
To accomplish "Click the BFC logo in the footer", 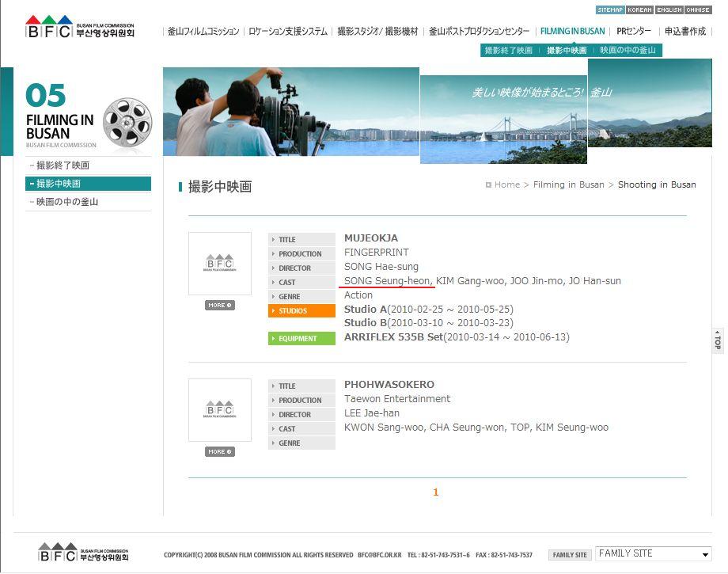I will pyautogui.click(x=84, y=552).
